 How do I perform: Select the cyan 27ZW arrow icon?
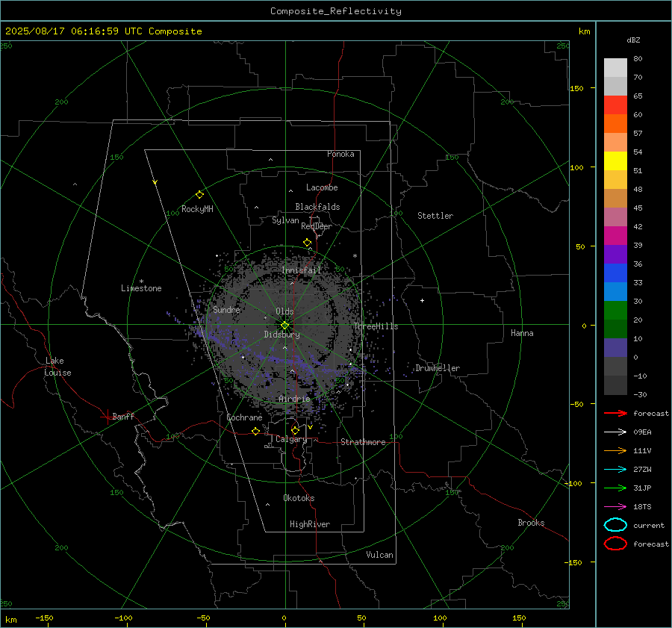point(615,470)
